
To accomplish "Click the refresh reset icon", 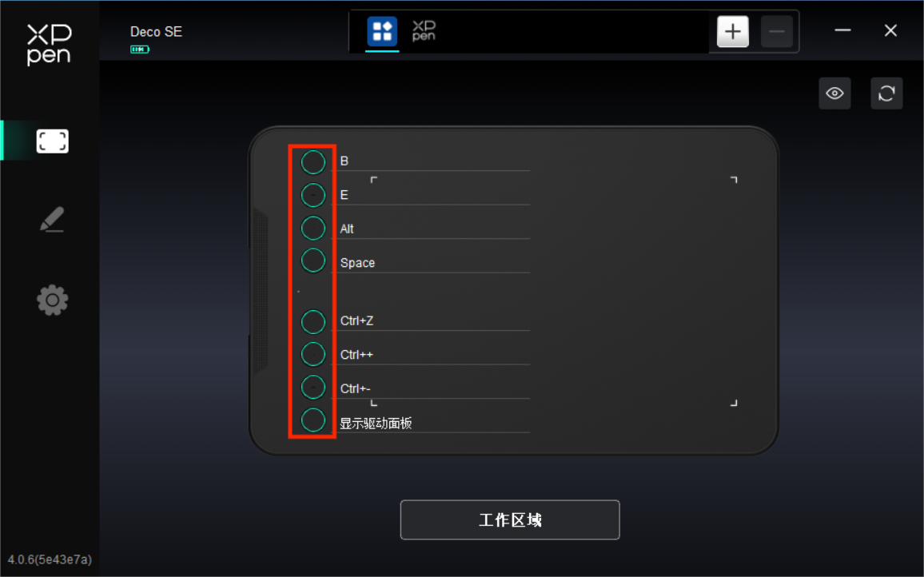I will coord(886,94).
